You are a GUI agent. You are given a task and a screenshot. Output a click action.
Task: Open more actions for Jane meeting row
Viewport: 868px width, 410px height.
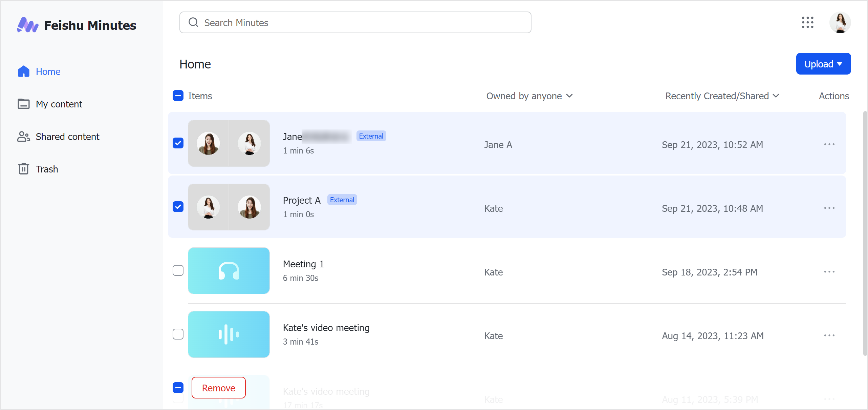click(x=829, y=144)
